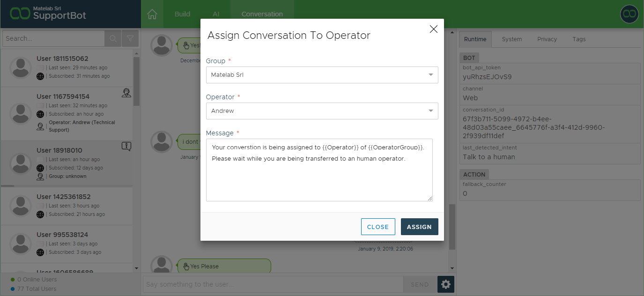Image resolution: width=644 pixels, height=296 pixels.
Task: Go to the Home icon in navbar
Action: click(152, 14)
